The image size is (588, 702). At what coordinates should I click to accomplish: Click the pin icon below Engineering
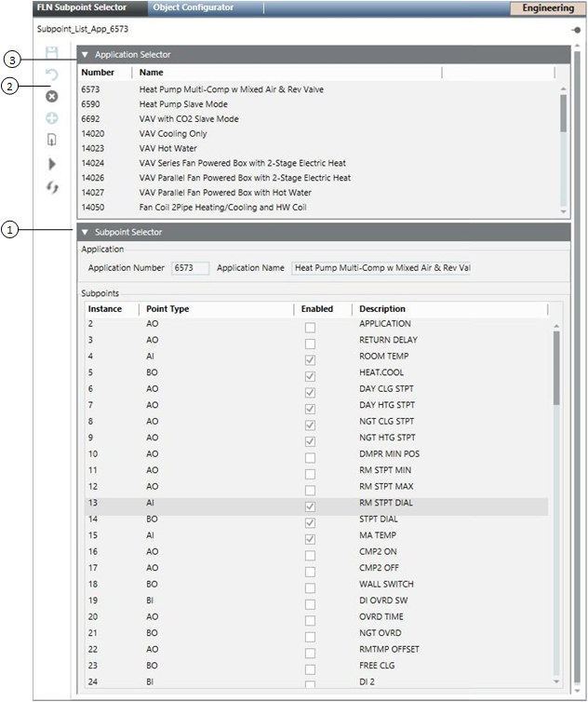(x=576, y=31)
